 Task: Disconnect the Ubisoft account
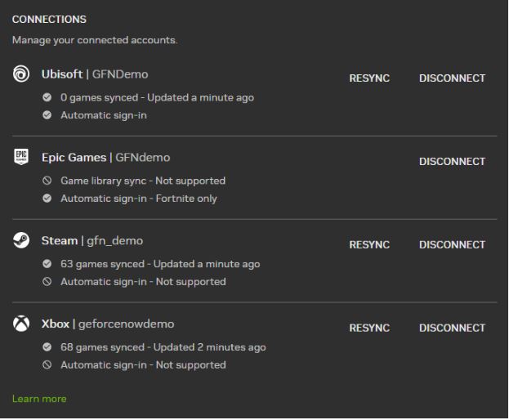(x=452, y=78)
